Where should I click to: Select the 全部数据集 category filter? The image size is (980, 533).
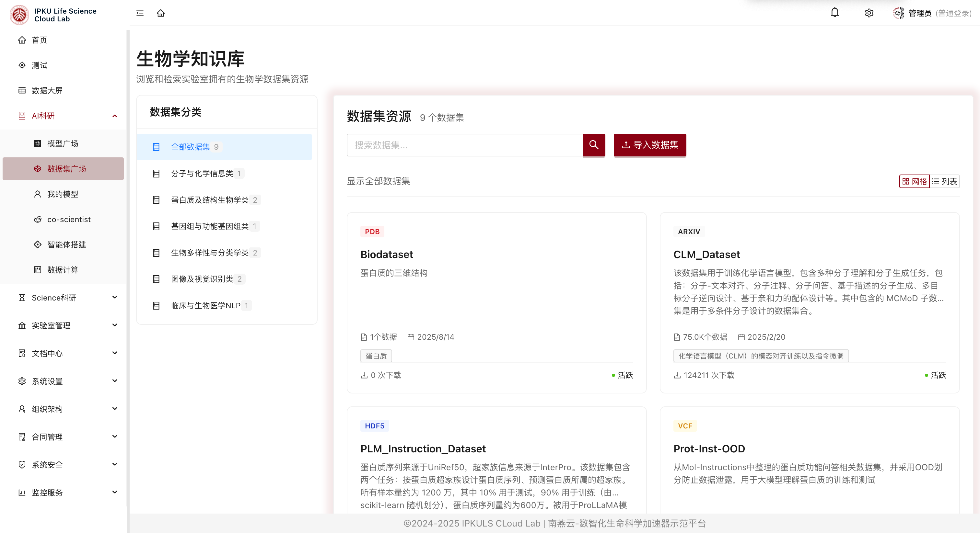(x=190, y=147)
